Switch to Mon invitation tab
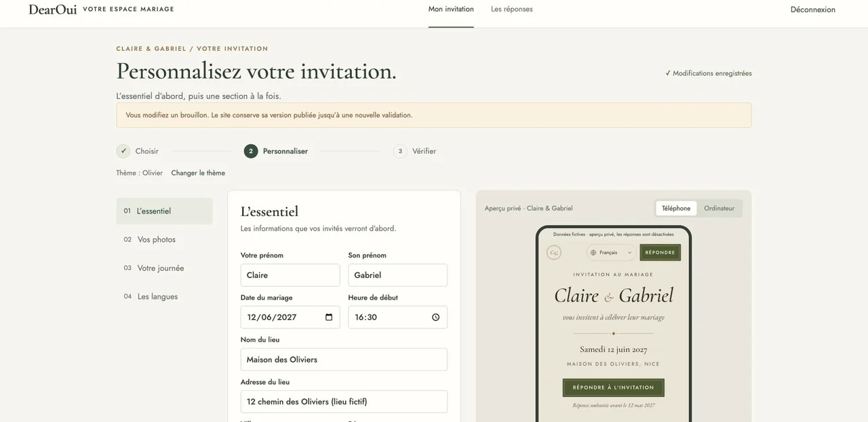 click(x=451, y=9)
